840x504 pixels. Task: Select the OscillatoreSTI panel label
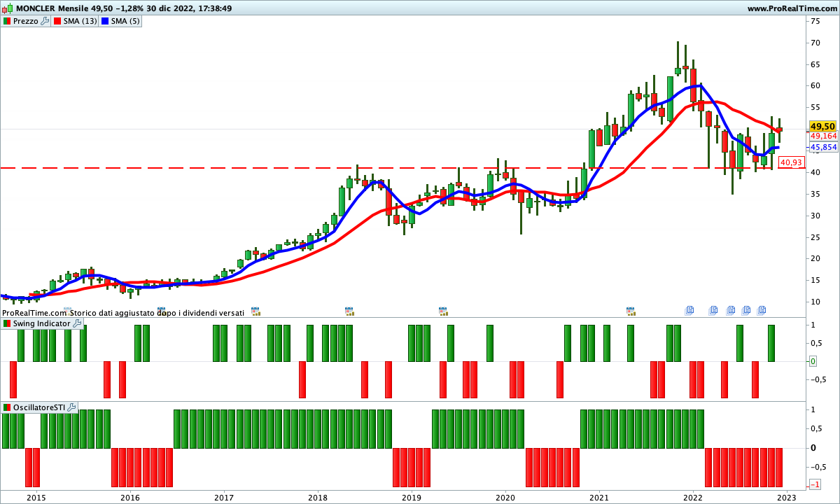[38, 407]
